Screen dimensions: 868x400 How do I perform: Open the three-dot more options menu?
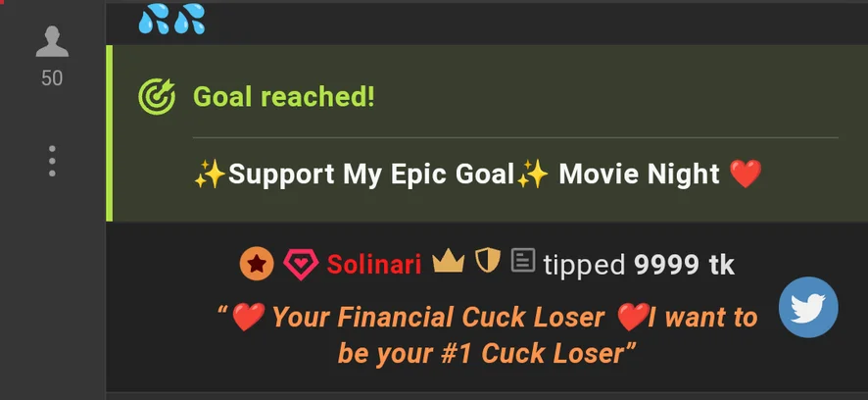pyautogui.click(x=52, y=161)
